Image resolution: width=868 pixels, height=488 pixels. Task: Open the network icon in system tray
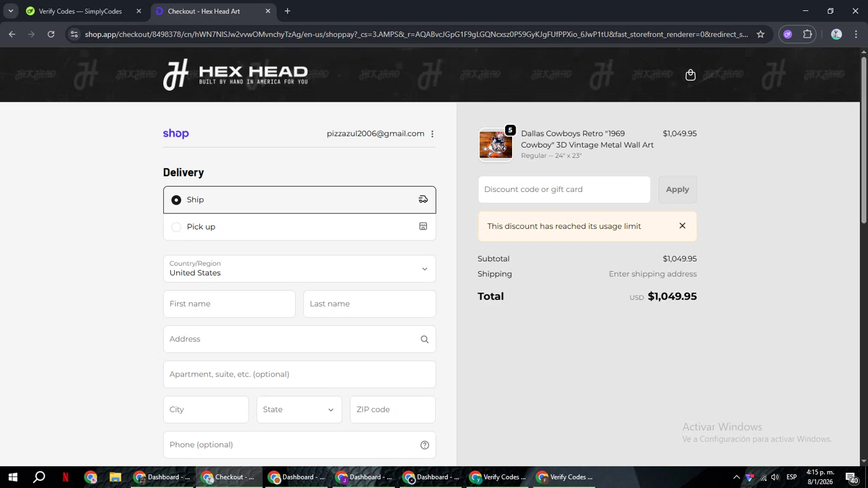(x=763, y=478)
